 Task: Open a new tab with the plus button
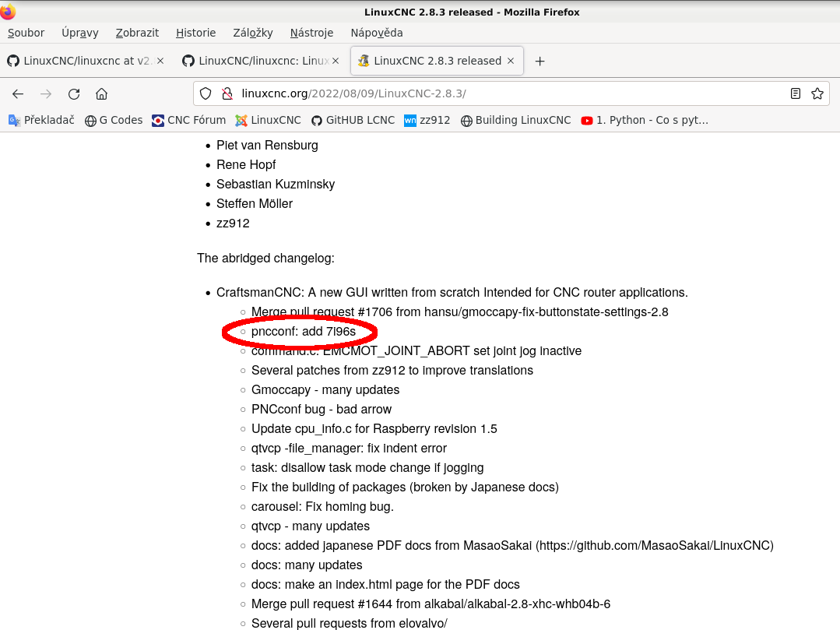coord(539,61)
